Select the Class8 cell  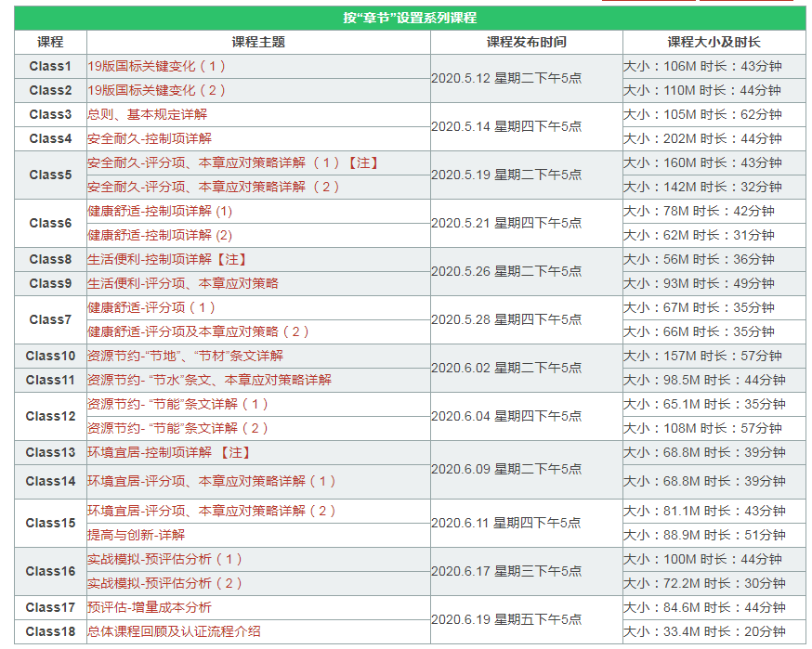click(50, 259)
